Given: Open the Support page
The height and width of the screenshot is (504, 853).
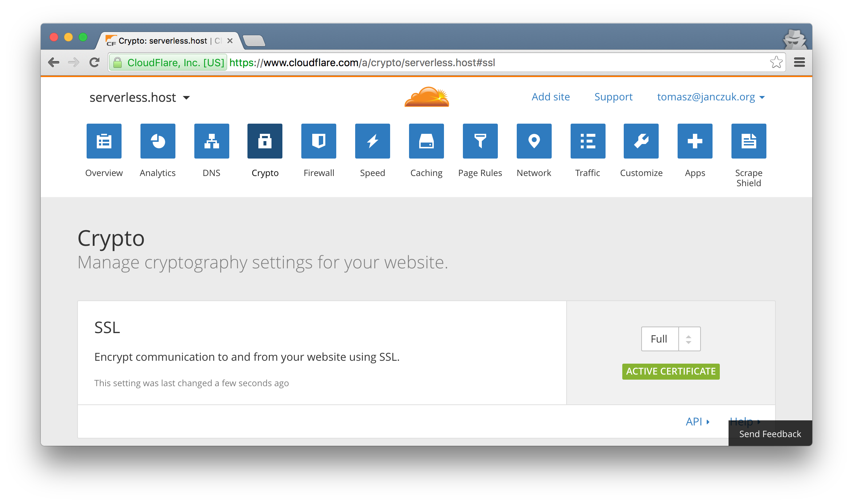Looking at the screenshot, I should coord(613,96).
